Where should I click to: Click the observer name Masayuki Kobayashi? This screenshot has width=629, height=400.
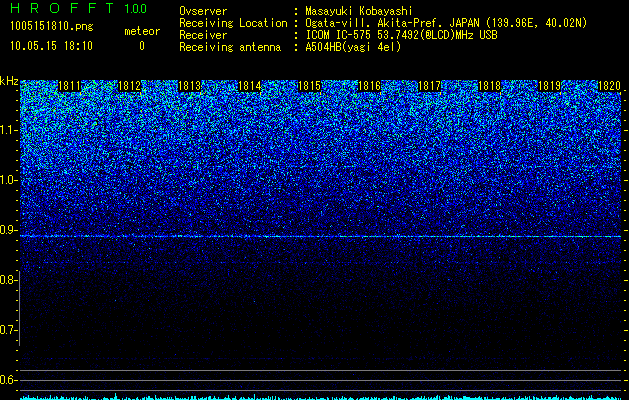(359, 11)
